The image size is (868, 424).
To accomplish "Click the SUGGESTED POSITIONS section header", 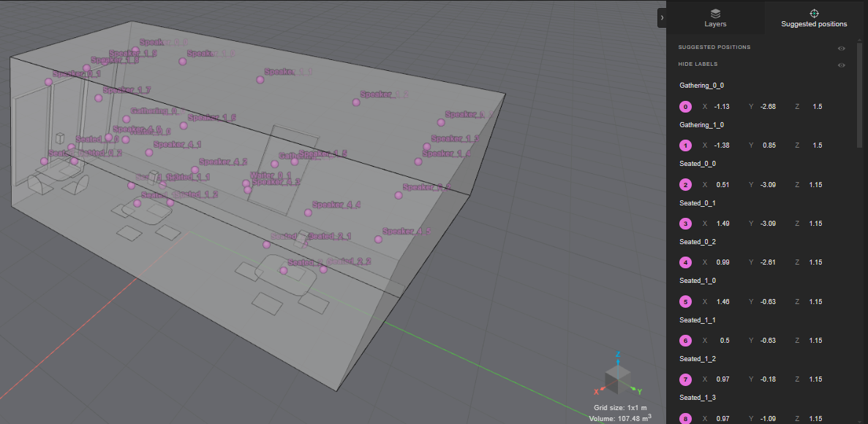I will (714, 47).
